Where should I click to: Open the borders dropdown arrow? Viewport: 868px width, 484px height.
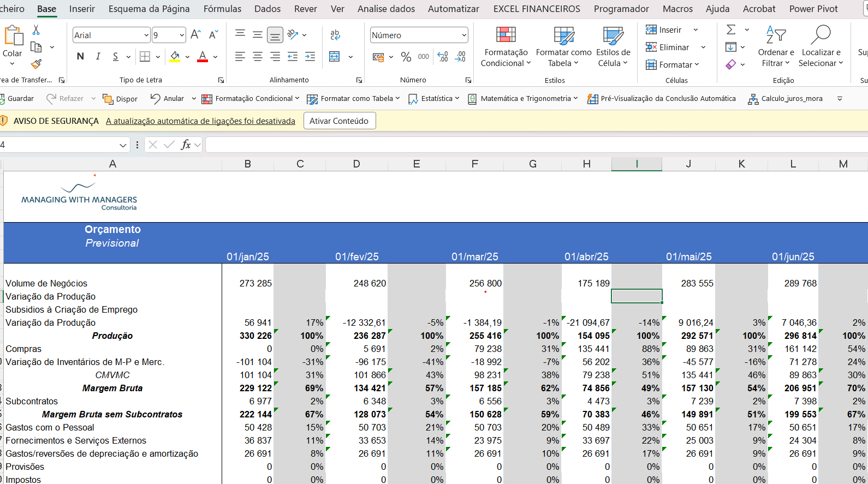[x=158, y=57]
